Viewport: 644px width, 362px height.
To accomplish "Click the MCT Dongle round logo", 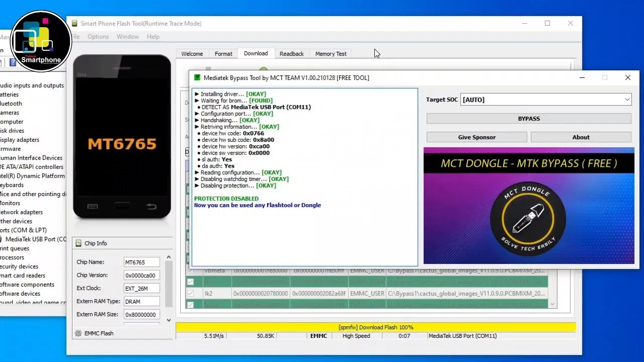I will pyautogui.click(x=528, y=218).
